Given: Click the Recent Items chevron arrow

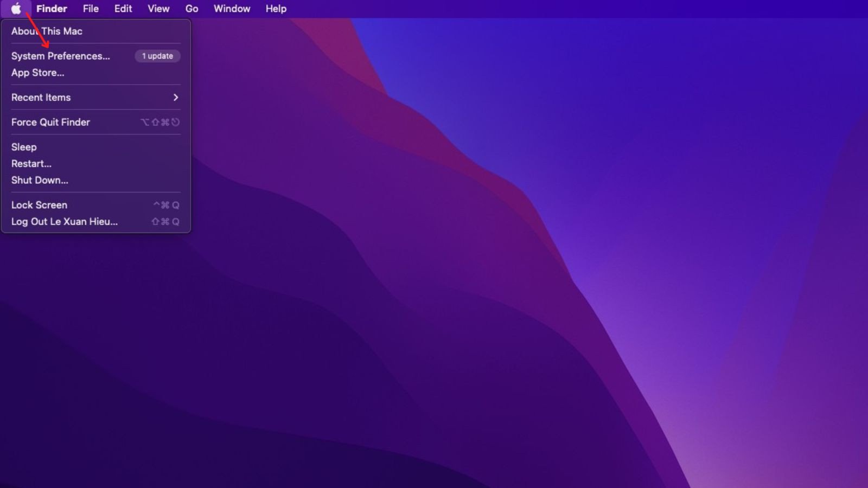Looking at the screenshot, I should click(175, 98).
